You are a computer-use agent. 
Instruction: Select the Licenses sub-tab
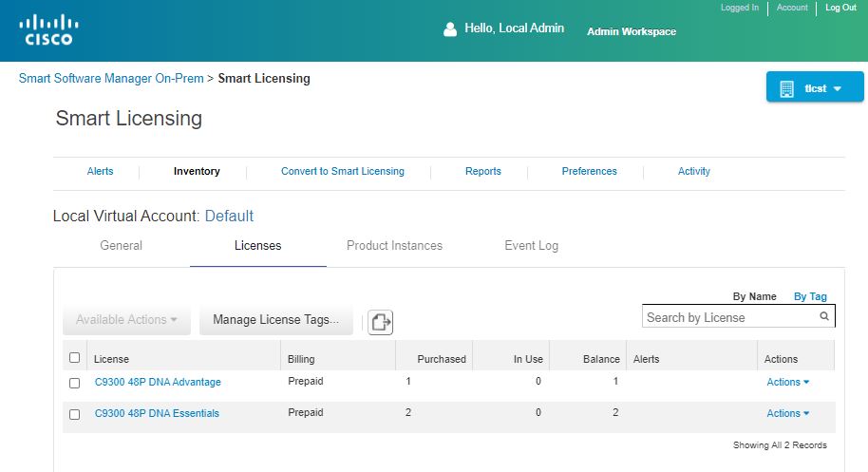(258, 245)
